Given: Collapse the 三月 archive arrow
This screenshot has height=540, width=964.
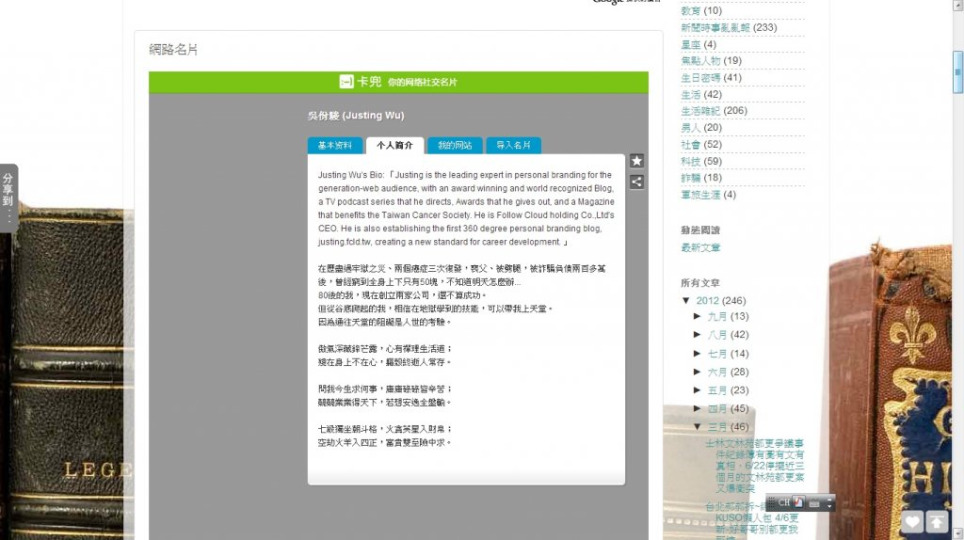Looking at the screenshot, I should [697, 427].
